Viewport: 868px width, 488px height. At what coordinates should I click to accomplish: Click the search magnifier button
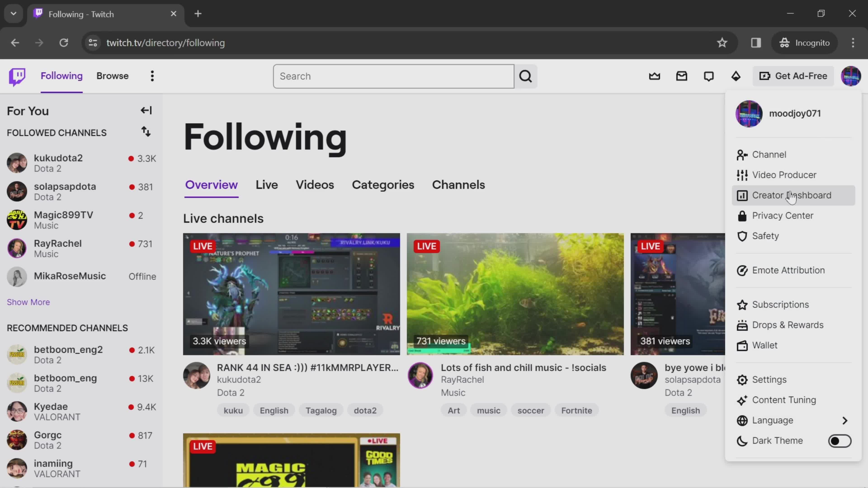(x=526, y=76)
